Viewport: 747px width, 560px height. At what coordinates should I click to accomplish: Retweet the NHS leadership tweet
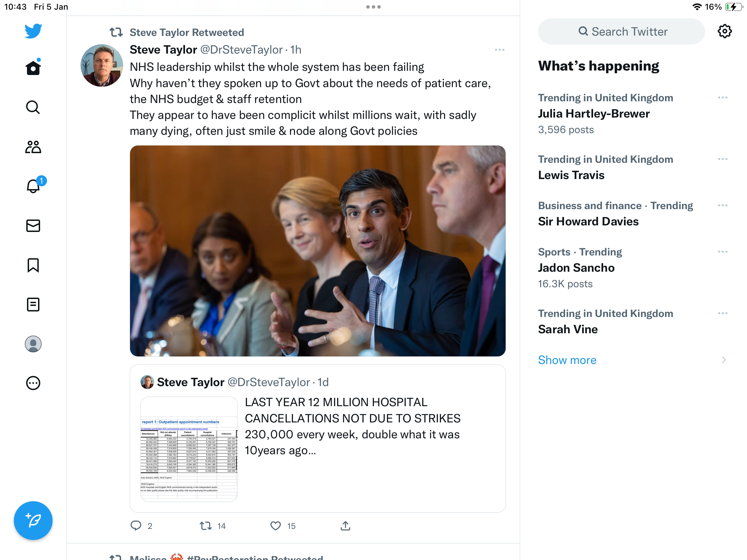click(x=206, y=526)
